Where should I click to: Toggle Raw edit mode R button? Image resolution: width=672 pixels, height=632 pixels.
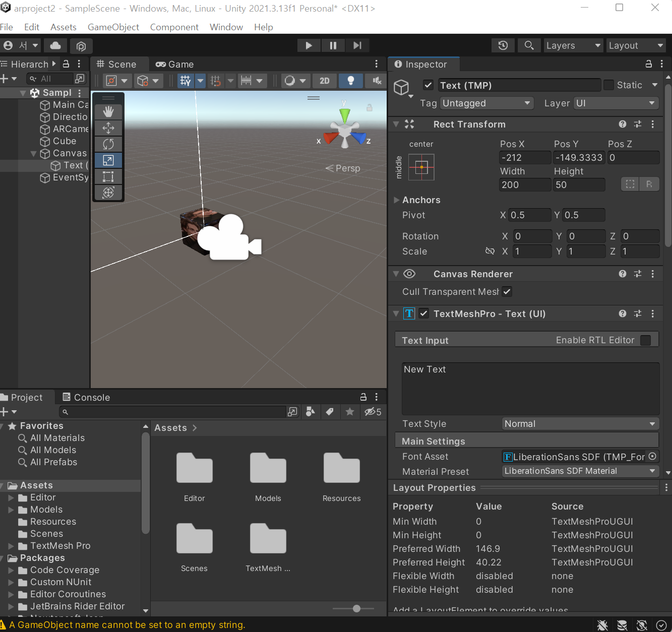649,184
